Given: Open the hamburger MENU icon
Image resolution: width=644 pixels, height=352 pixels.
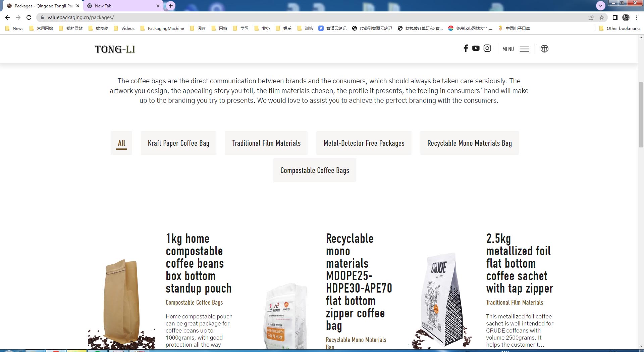Looking at the screenshot, I should [x=524, y=49].
